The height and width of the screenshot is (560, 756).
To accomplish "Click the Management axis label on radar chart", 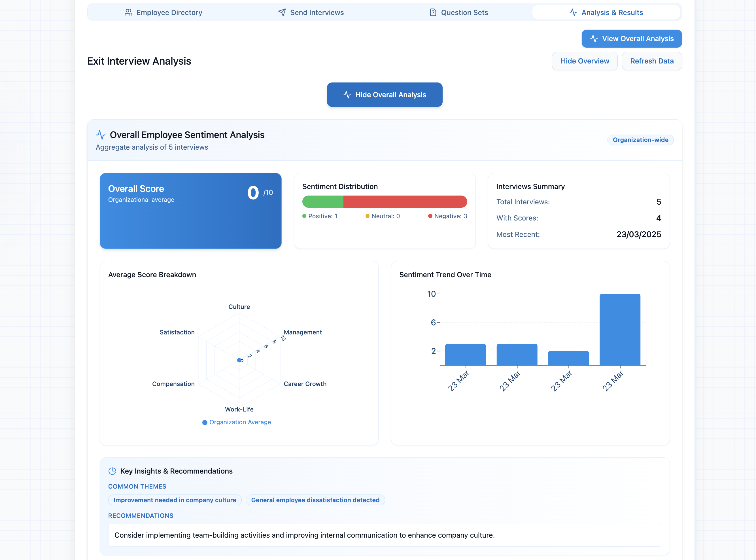I will 303,332.
